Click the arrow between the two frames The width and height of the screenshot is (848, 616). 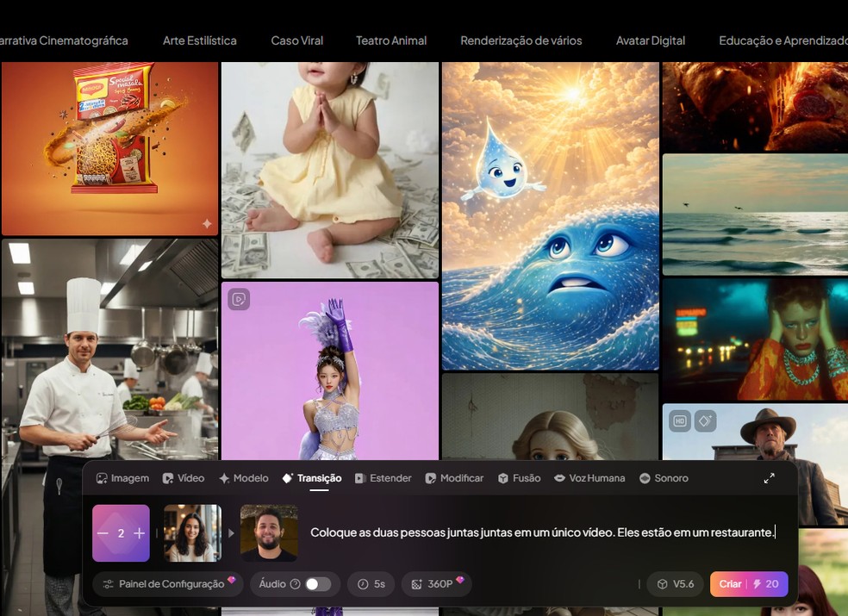(231, 533)
